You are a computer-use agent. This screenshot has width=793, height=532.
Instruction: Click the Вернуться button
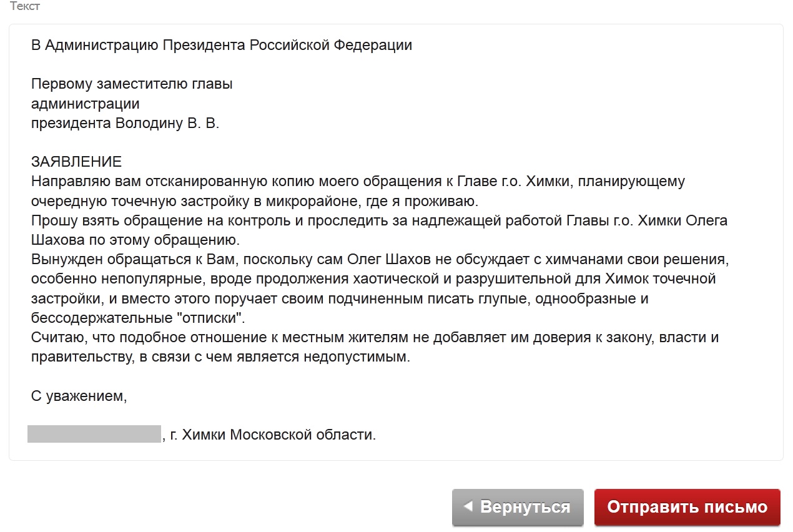tap(518, 506)
